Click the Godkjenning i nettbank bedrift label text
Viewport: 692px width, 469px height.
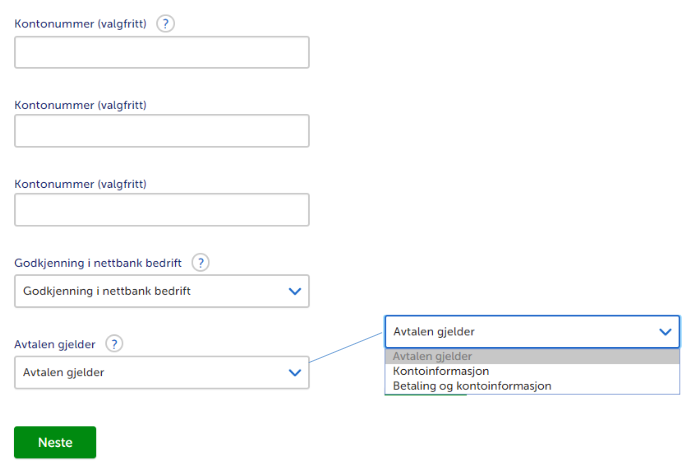tap(98, 263)
